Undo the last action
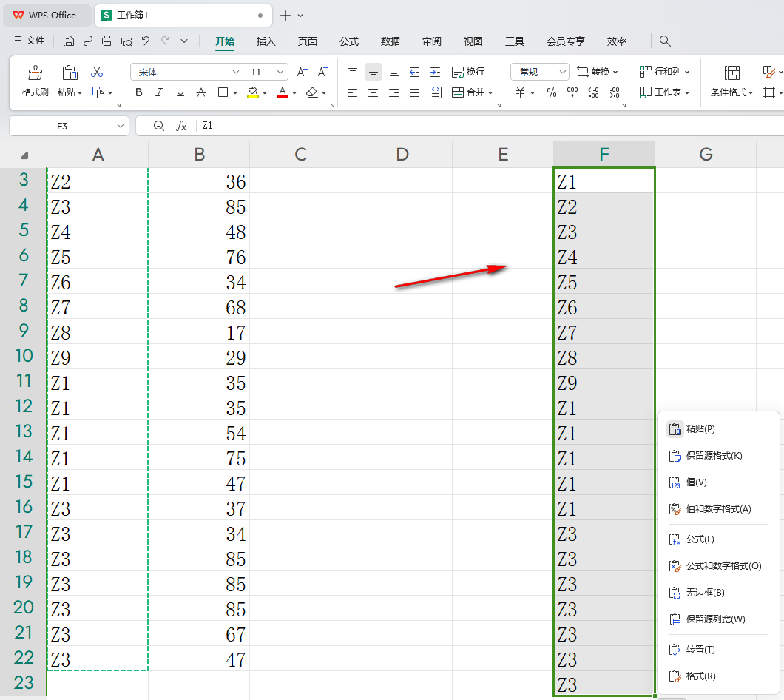 tap(146, 41)
